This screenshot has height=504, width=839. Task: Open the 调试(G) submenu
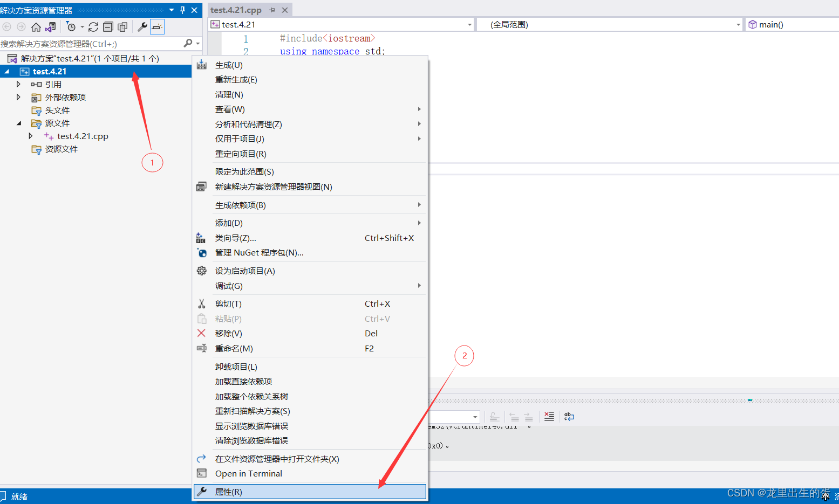click(310, 286)
